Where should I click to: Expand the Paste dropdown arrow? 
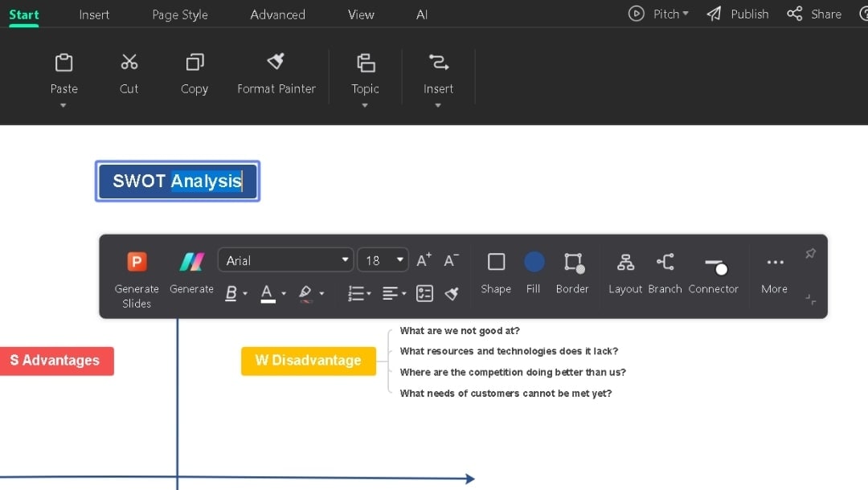pos(63,105)
